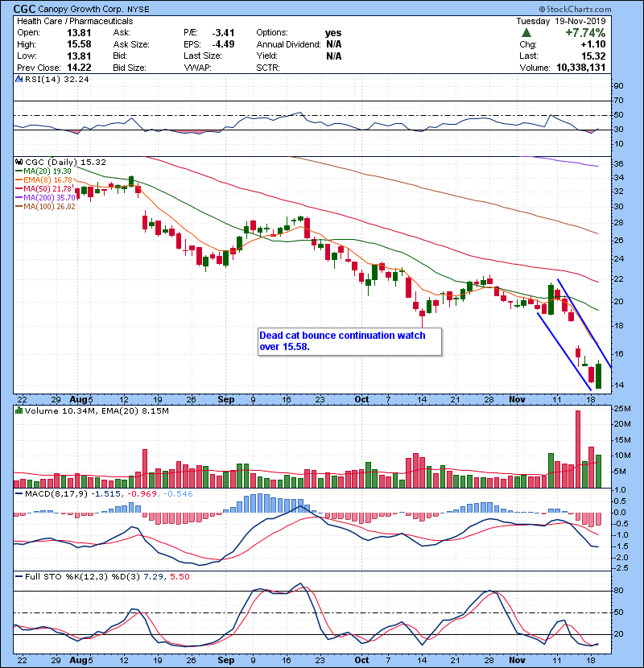Click the candlestick icon beside CGC (Daily)
This screenshot has height=668, width=644.
19,162
